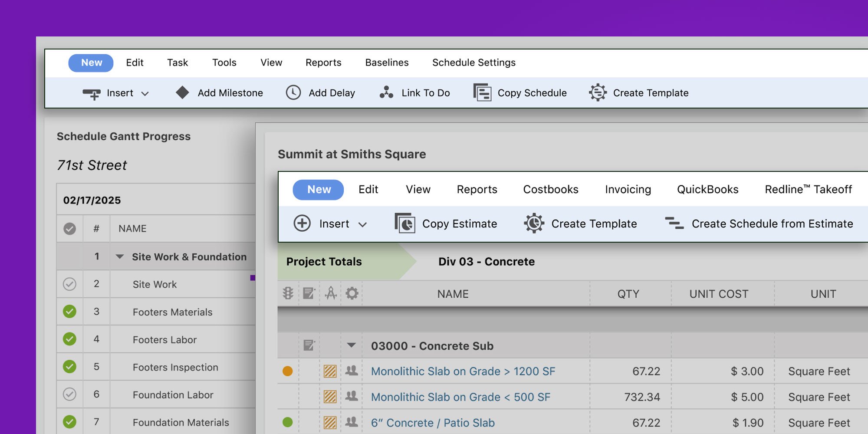Click the Add Delay clock icon
The height and width of the screenshot is (434, 868).
(293, 92)
